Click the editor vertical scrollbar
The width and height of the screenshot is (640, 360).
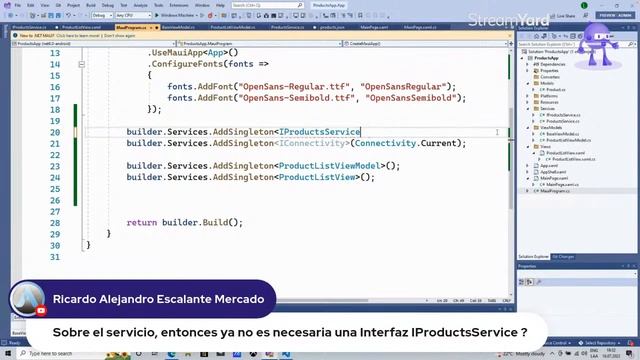pos(511,159)
